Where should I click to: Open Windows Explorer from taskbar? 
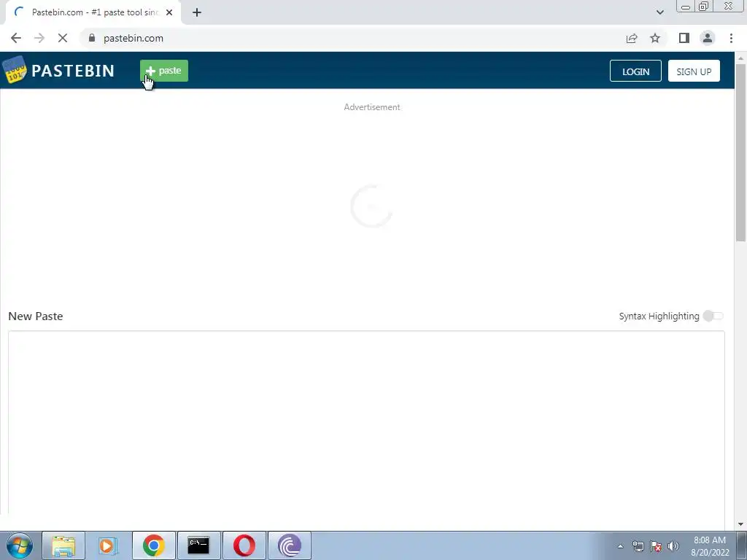point(63,545)
